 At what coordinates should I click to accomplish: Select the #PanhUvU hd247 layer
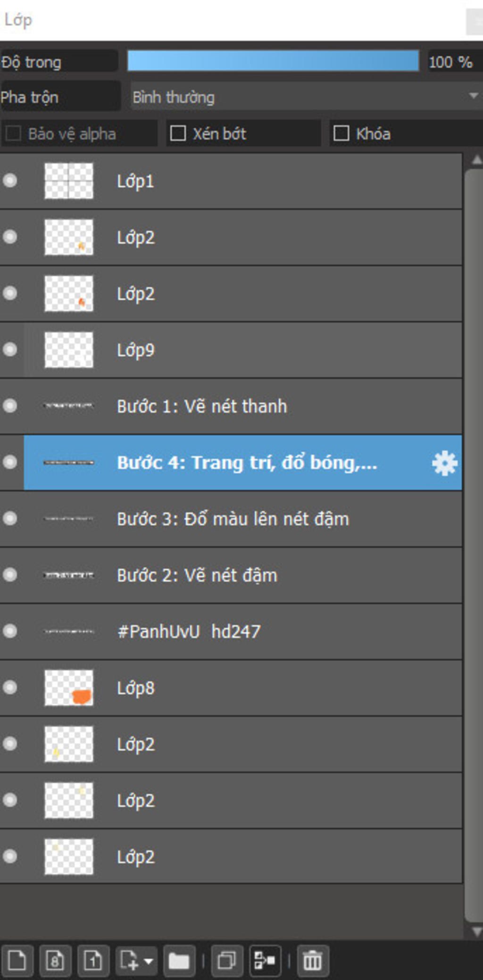tap(231, 631)
